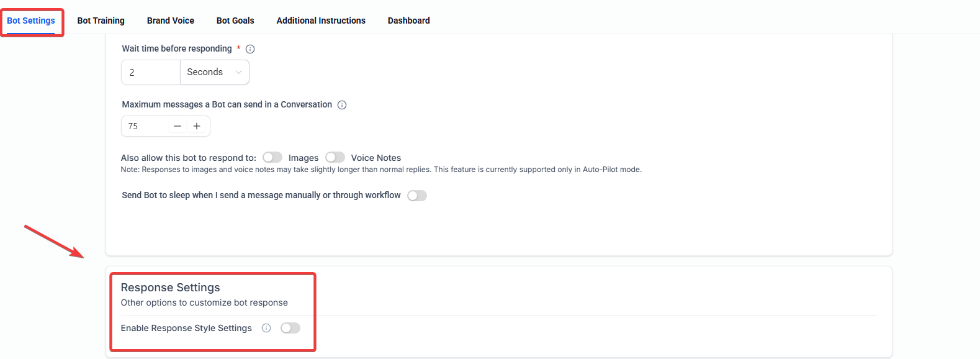Viewport: 980px width, 359px height.
Task: Click the Response Settings section heading
Action: [x=171, y=288]
